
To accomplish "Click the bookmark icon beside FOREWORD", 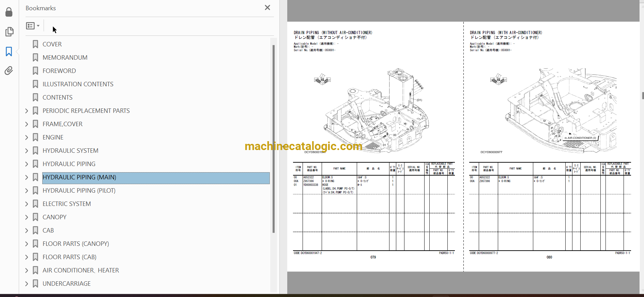I will [35, 71].
